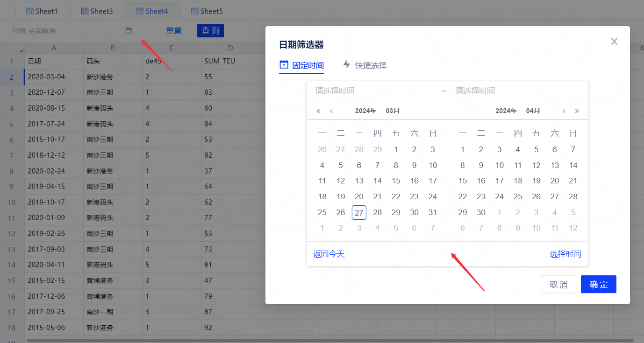The image size is (644, 343).
Task: Click the 返回今天 link
Action: 329,254
